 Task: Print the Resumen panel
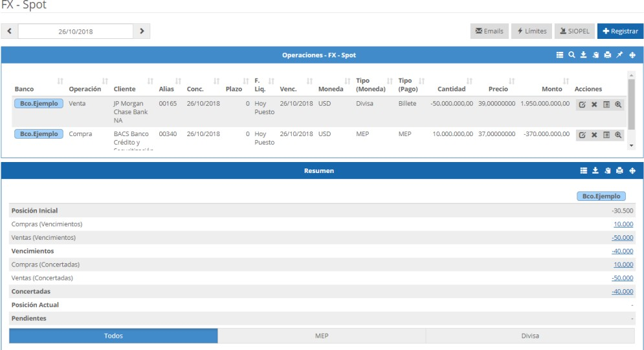tap(619, 171)
